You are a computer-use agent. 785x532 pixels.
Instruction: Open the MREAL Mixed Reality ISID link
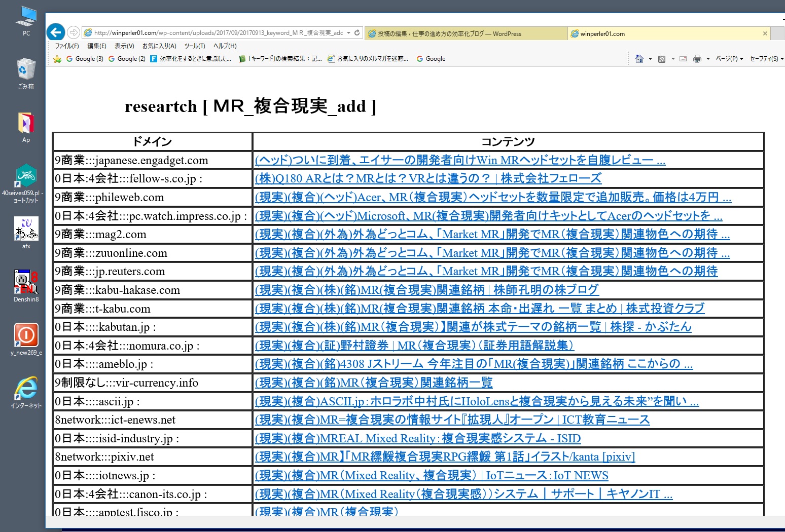418,438
